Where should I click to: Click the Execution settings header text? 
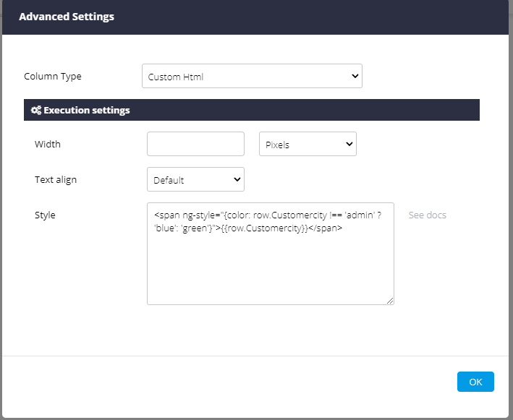pos(87,111)
